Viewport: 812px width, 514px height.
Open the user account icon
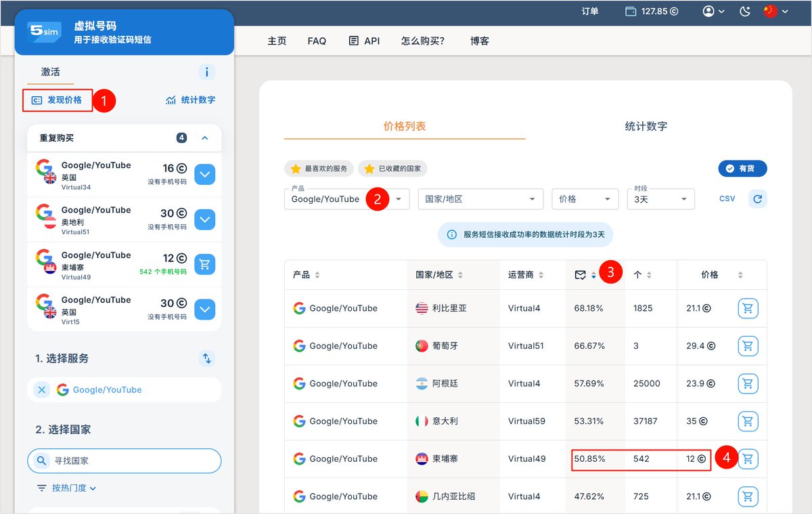click(x=708, y=11)
